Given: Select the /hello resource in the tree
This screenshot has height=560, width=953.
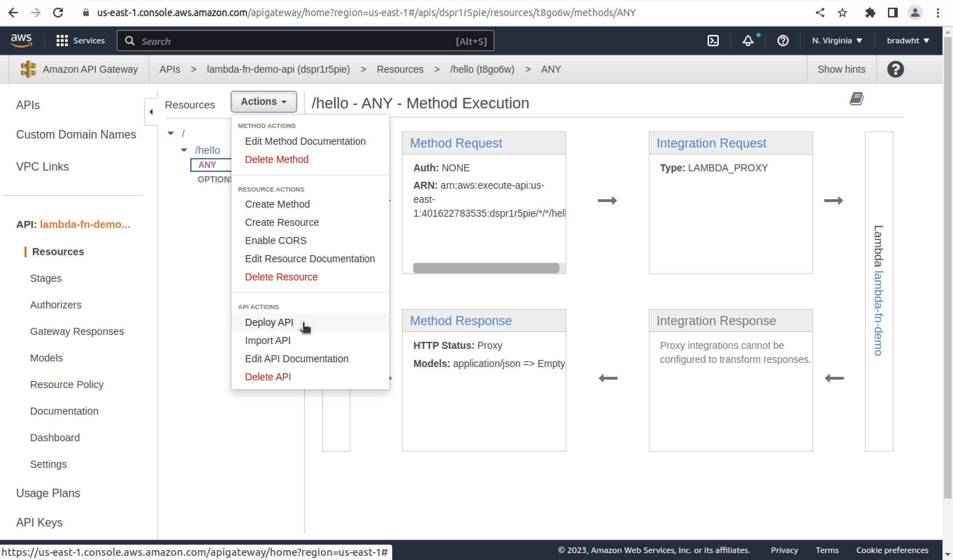Looking at the screenshot, I should pyautogui.click(x=207, y=150).
